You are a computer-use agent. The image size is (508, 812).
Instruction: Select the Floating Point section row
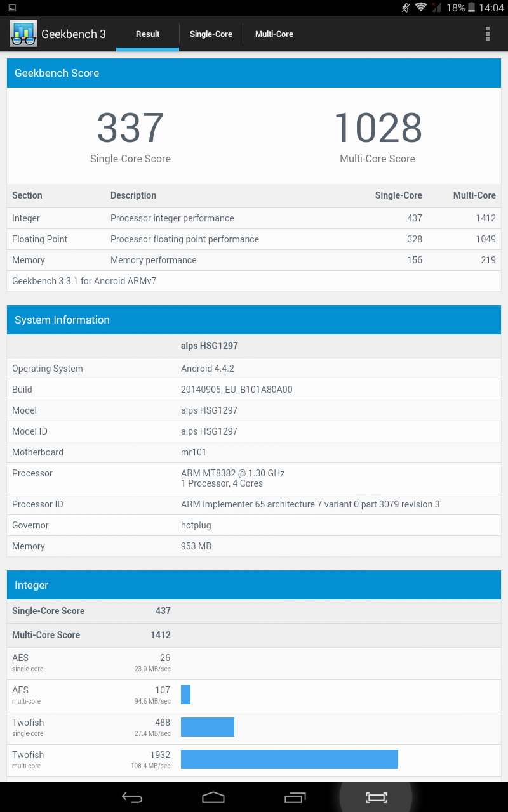(253, 239)
